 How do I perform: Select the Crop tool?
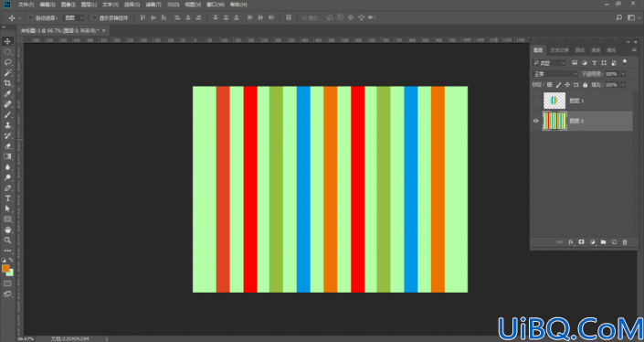[x=7, y=83]
